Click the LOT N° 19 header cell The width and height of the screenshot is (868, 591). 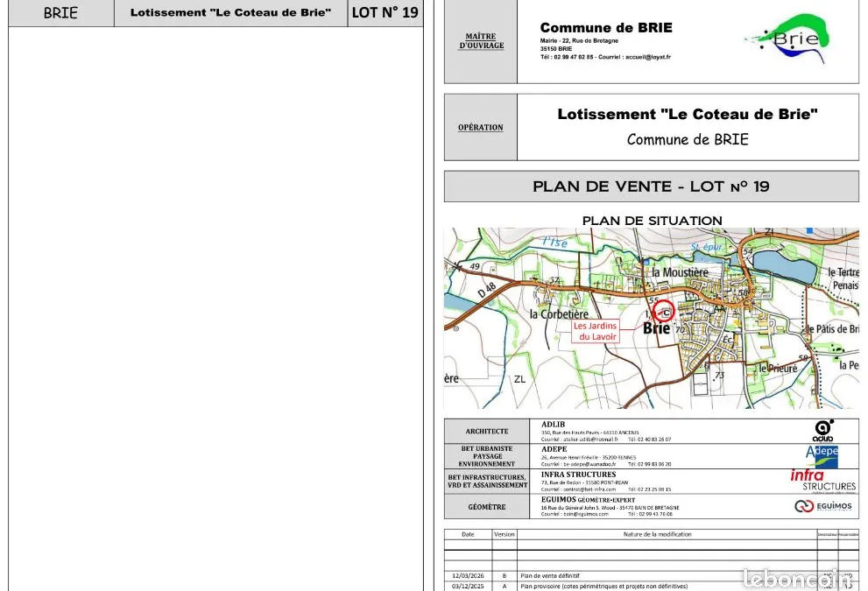click(385, 13)
